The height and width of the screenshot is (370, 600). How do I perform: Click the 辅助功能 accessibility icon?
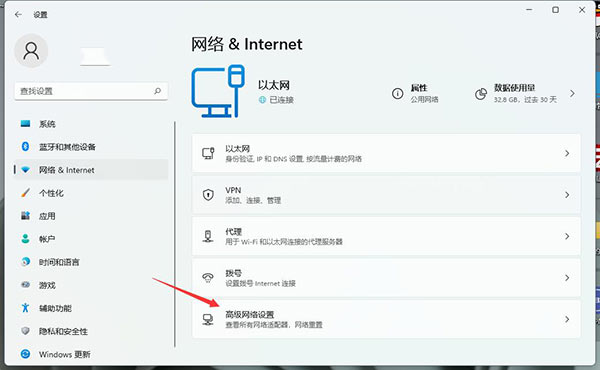click(25, 308)
